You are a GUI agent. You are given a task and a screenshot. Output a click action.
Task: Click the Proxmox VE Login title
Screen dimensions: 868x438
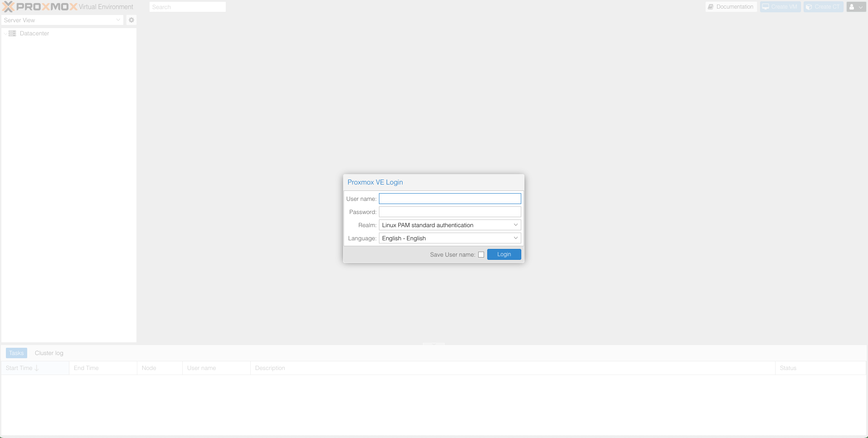coord(375,182)
